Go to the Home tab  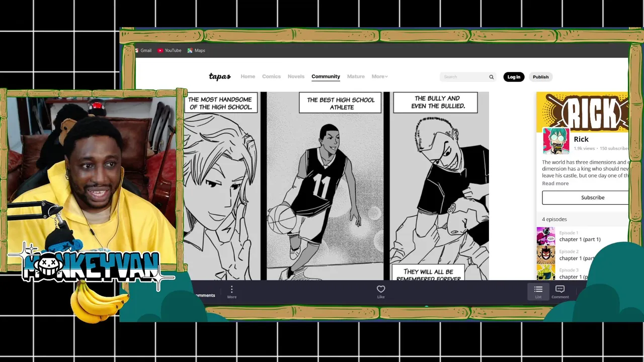tap(248, 76)
